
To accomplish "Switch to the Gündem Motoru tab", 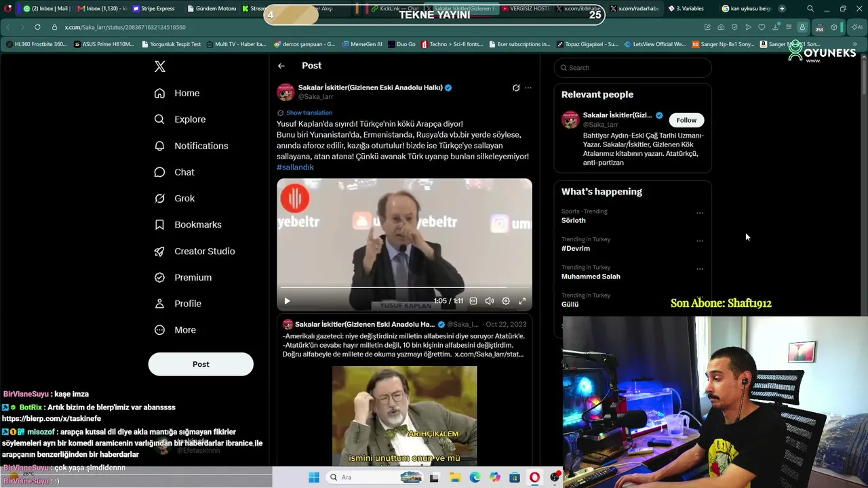I will (211, 9).
